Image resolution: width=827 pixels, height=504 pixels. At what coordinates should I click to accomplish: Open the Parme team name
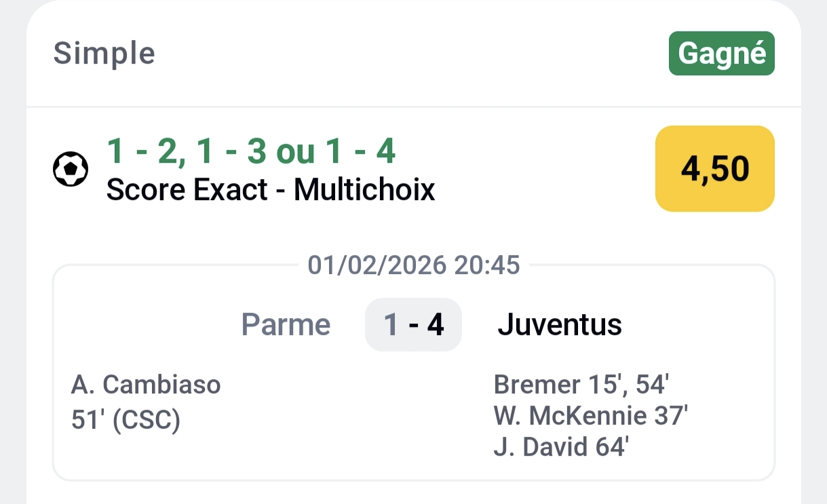(286, 325)
